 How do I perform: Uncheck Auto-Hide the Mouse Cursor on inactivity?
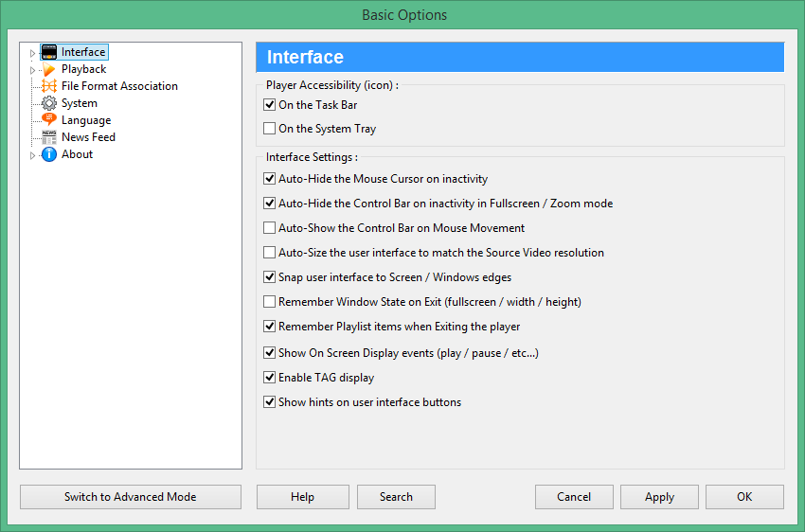pyautogui.click(x=270, y=179)
